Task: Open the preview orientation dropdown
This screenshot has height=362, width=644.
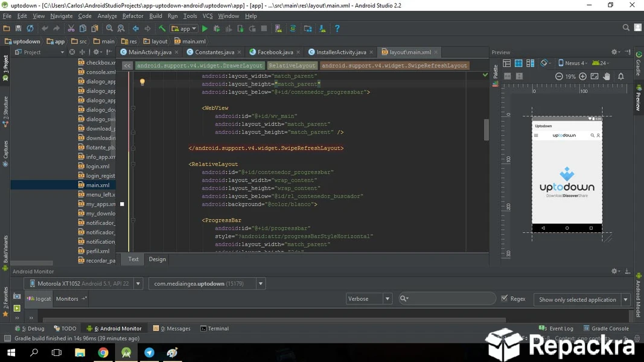Action: click(x=546, y=63)
